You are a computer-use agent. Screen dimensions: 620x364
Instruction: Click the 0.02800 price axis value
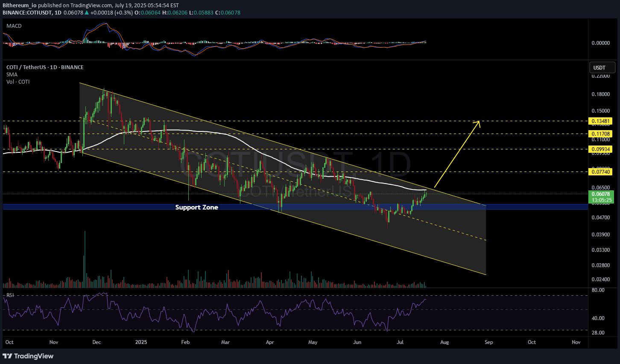point(601,265)
